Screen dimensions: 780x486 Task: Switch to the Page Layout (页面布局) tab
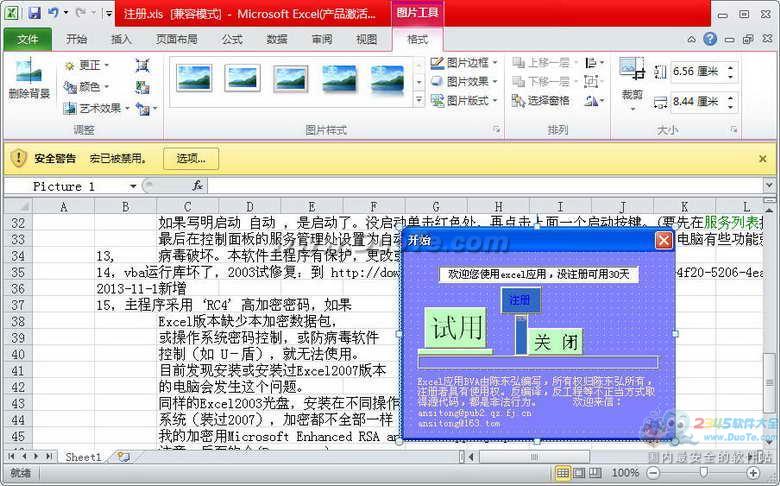pos(177,39)
